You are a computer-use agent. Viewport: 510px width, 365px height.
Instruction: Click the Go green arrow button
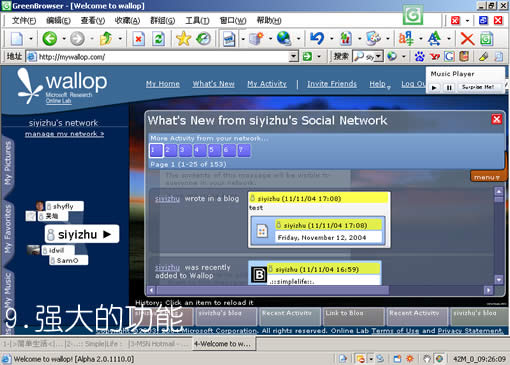pyautogui.click(x=307, y=56)
